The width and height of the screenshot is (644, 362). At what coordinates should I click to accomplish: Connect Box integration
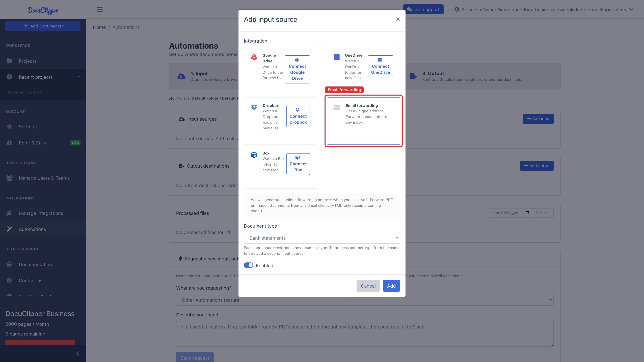click(298, 164)
